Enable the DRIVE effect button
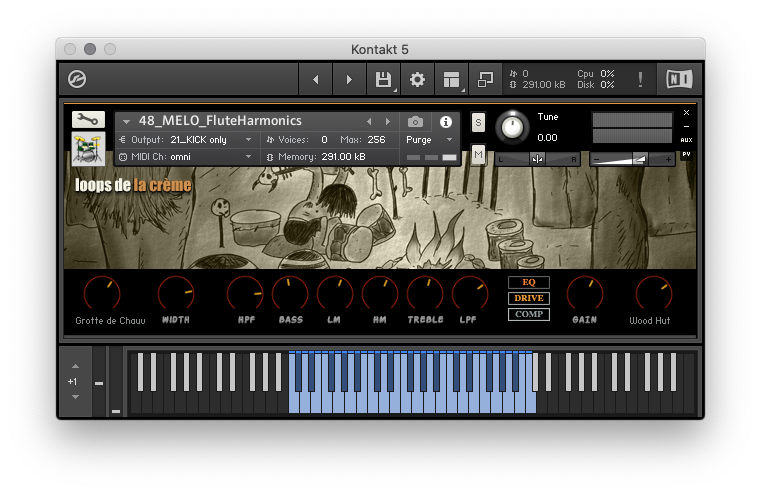 click(x=529, y=298)
